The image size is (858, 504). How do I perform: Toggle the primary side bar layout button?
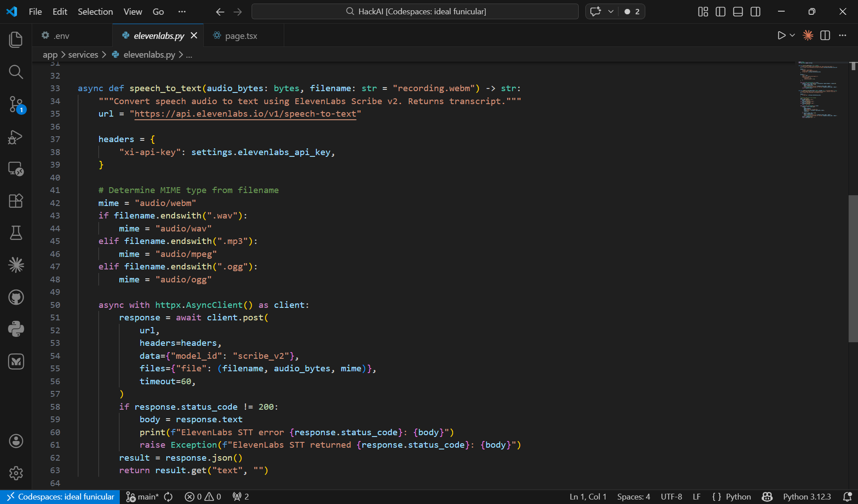pos(720,12)
